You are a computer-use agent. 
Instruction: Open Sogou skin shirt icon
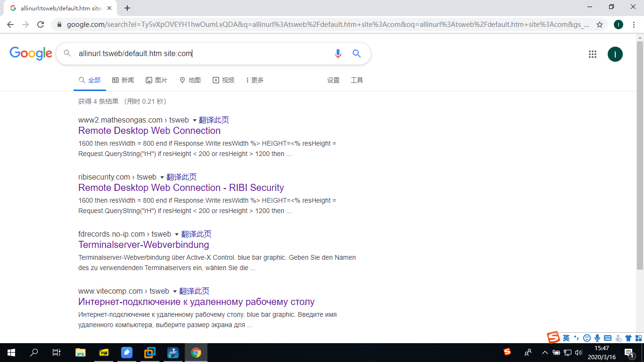(x=628, y=338)
